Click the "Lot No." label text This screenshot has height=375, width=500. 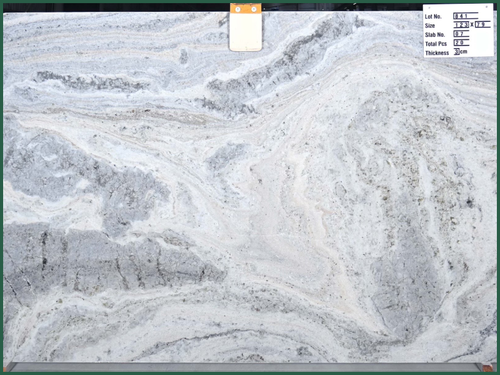433,16
